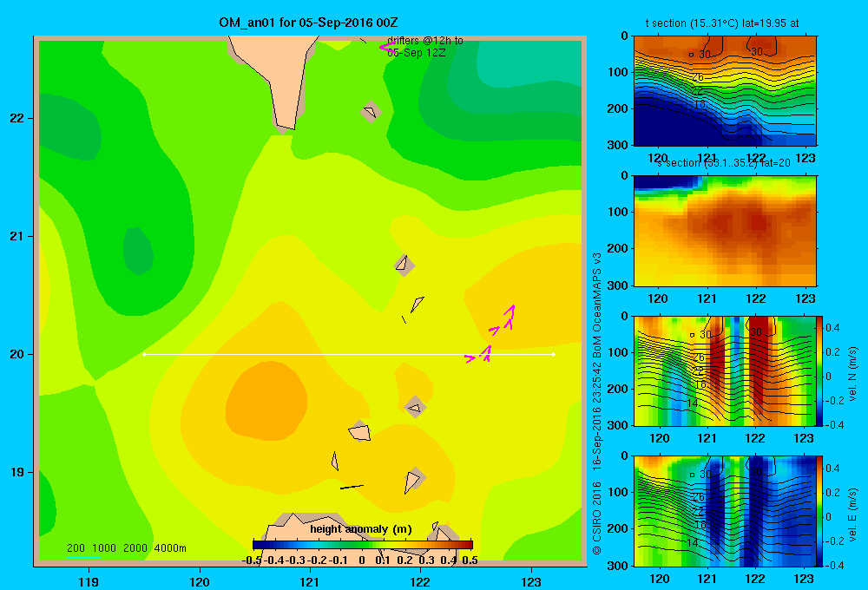Open the s section salinity panel

725,231
